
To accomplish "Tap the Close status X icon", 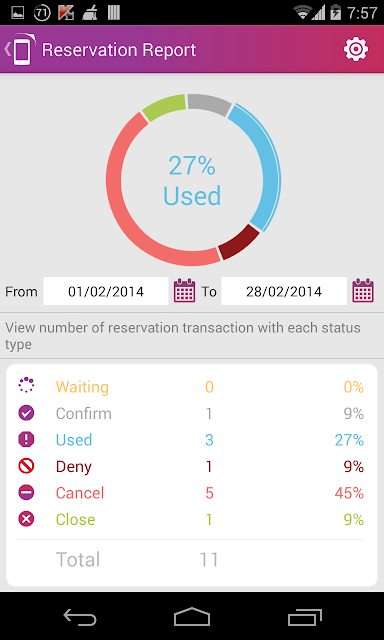I will coord(26,519).
